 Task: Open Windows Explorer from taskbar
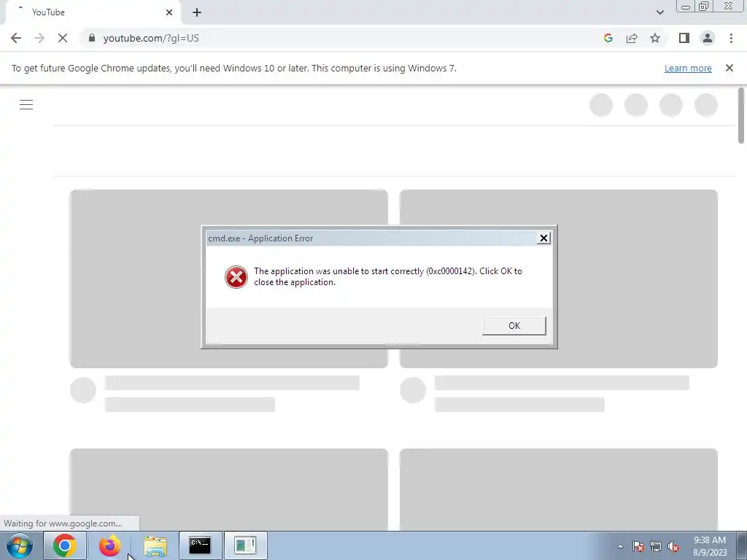coord(155,545)
